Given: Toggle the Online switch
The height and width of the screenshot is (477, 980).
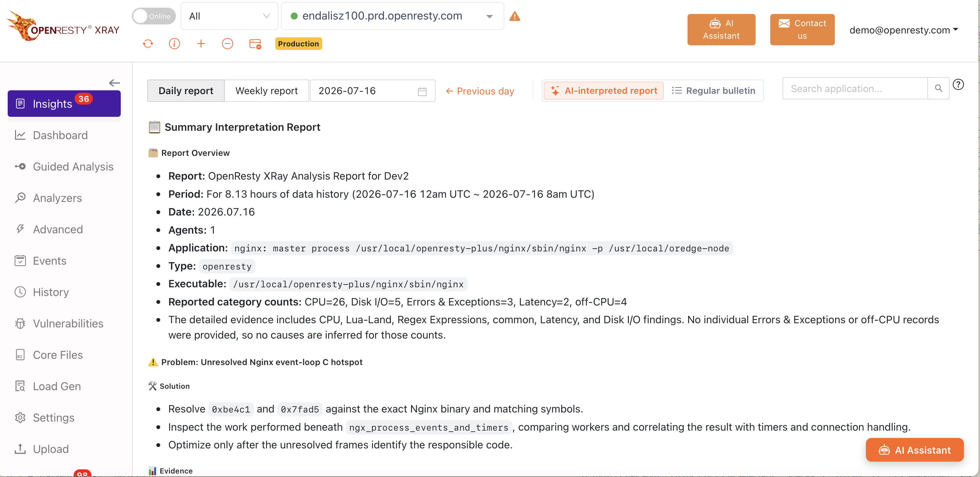Looking at the screenshot, I should [x=154, y=16].
